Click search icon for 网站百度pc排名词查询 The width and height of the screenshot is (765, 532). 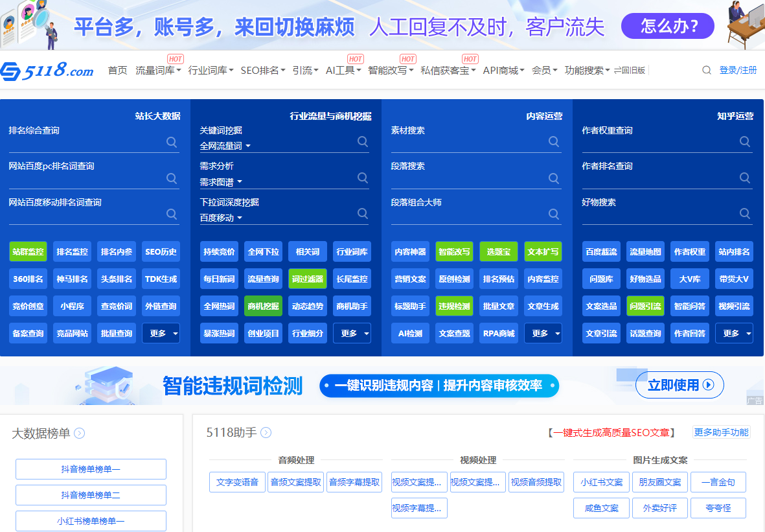(172, 178)
